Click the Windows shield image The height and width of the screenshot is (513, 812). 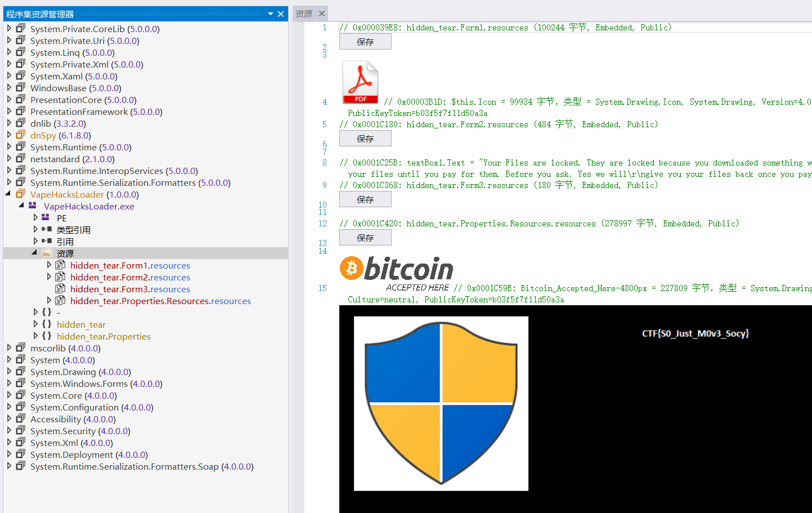click(441, 403)
